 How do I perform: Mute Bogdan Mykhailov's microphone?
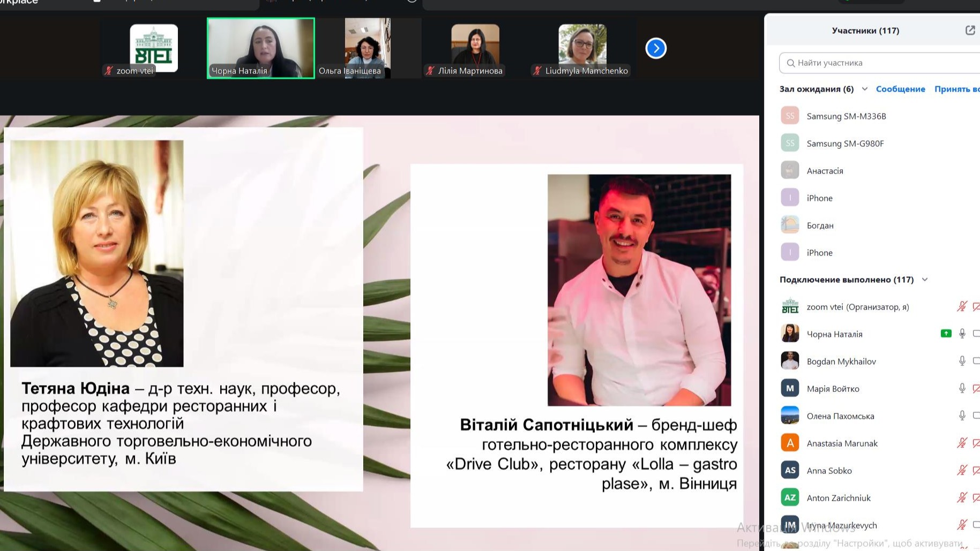click(x=962, y=361)
